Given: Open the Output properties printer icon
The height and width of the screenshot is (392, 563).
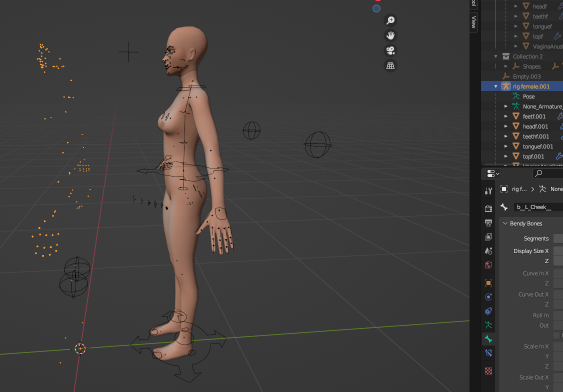Looking at the screenshot, I should [488, 223].
